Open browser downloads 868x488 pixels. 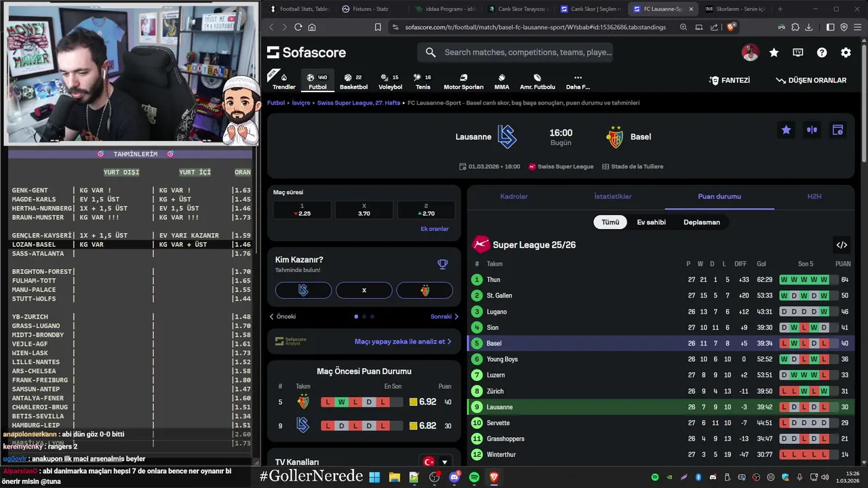809,27
